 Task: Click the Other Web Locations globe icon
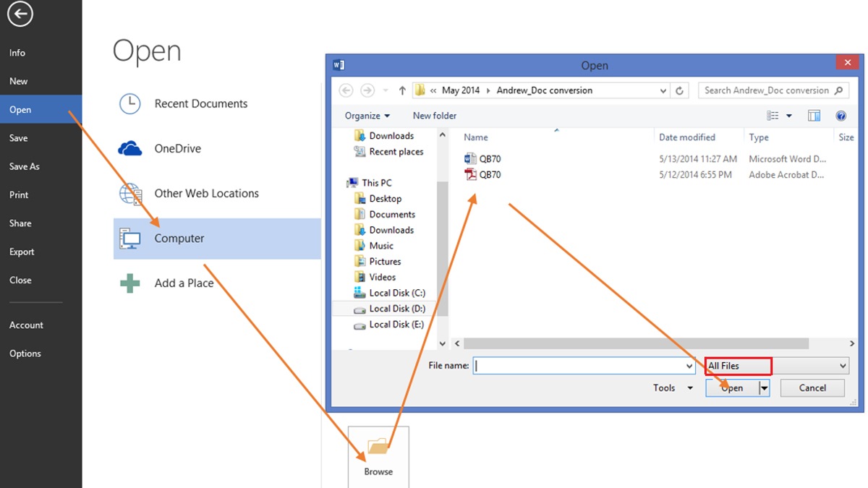(x=129, y=193)
